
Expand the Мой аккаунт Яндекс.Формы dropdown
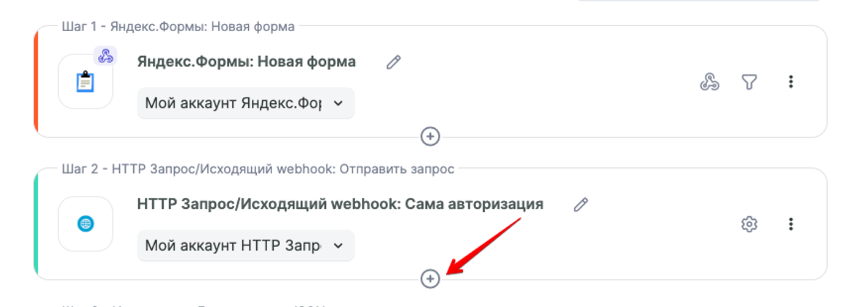[246, 103]
